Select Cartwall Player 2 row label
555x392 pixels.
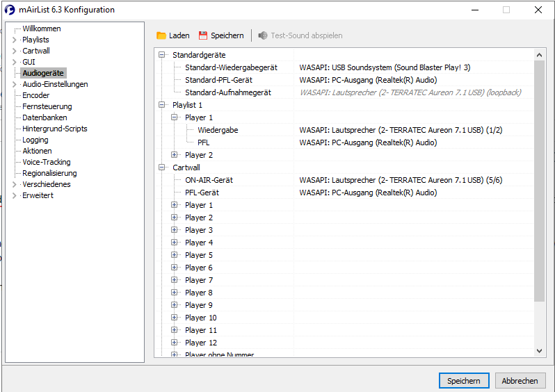pyautogui.click(x=199, y=218)
